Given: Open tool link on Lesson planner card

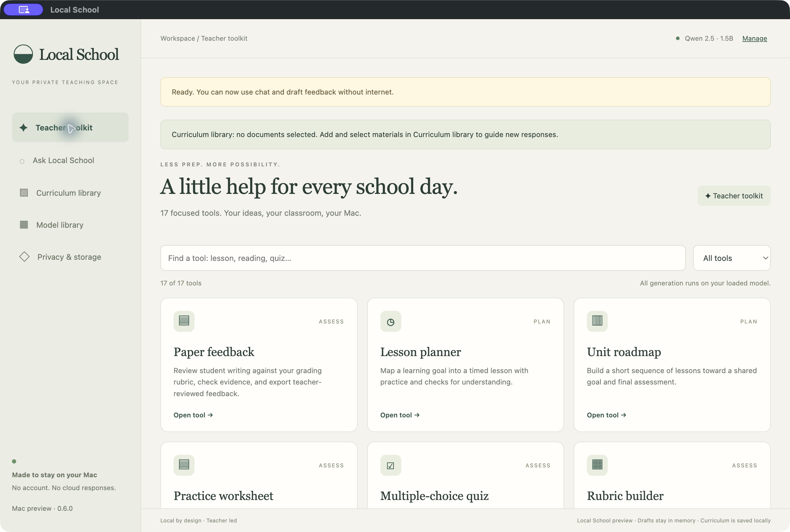Looking at the screenshot, I should click(400, 415).
